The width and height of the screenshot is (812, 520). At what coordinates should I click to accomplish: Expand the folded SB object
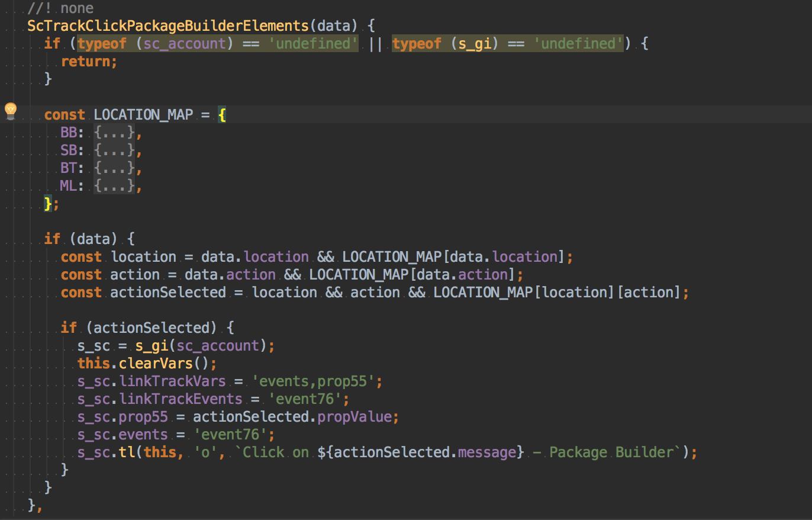[114, 150]
